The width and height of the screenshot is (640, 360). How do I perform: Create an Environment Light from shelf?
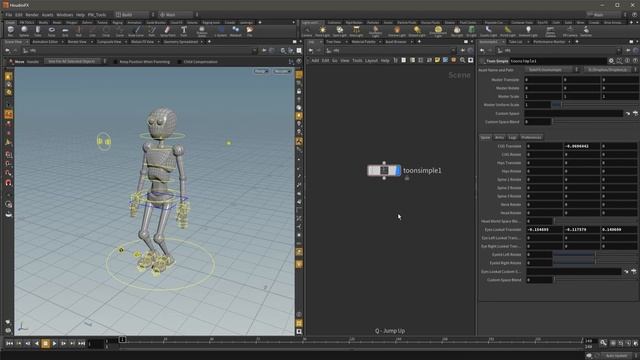point(438,31)
